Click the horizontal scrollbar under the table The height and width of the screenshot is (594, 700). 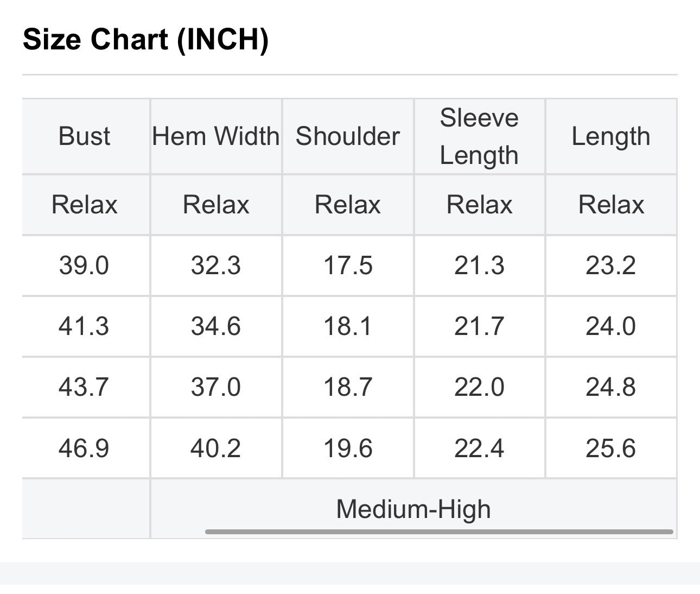(x=439, y=532)
